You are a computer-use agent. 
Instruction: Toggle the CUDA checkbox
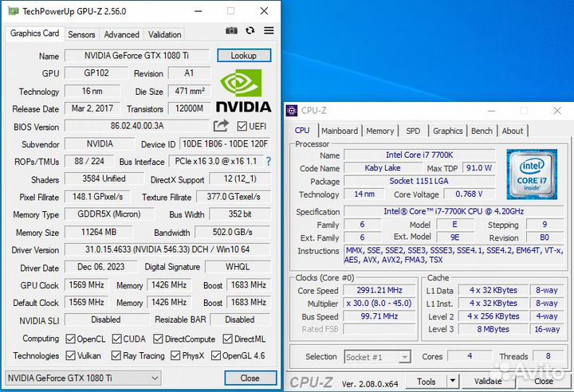(116, 339)
